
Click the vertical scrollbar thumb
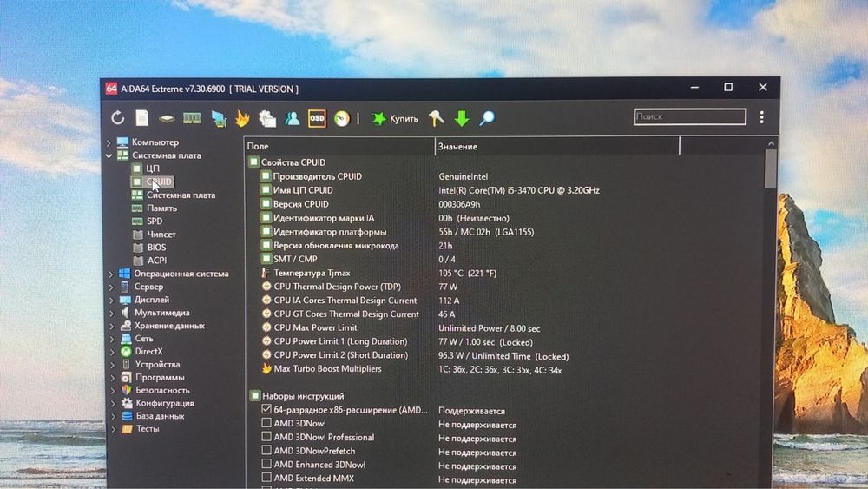pos(770,169)
